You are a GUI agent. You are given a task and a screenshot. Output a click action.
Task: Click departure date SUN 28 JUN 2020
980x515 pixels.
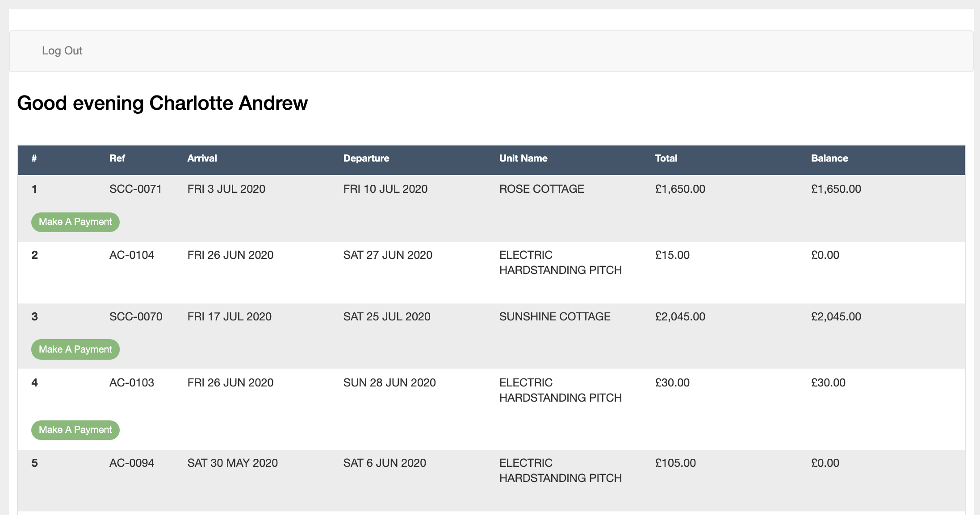[x=389, y=383]
